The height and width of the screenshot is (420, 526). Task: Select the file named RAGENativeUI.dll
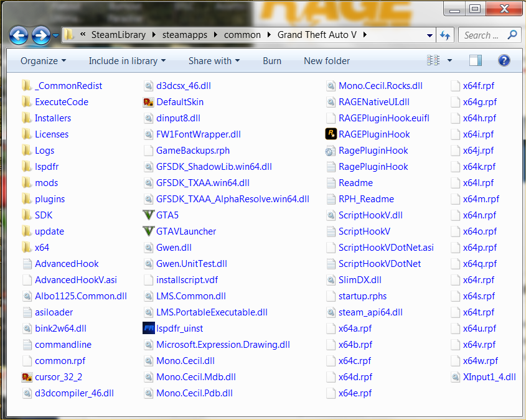pos(374,102)
